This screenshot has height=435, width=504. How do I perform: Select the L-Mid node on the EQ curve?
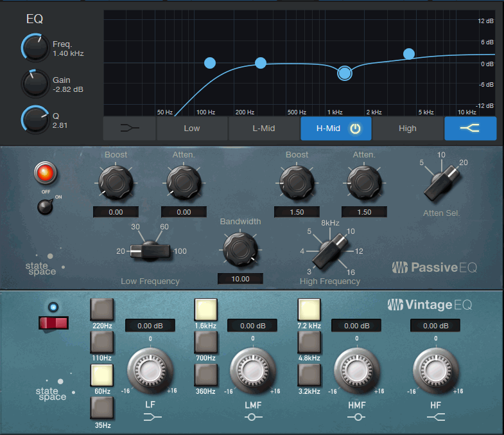pyautogui.click(x=261, y=63)
